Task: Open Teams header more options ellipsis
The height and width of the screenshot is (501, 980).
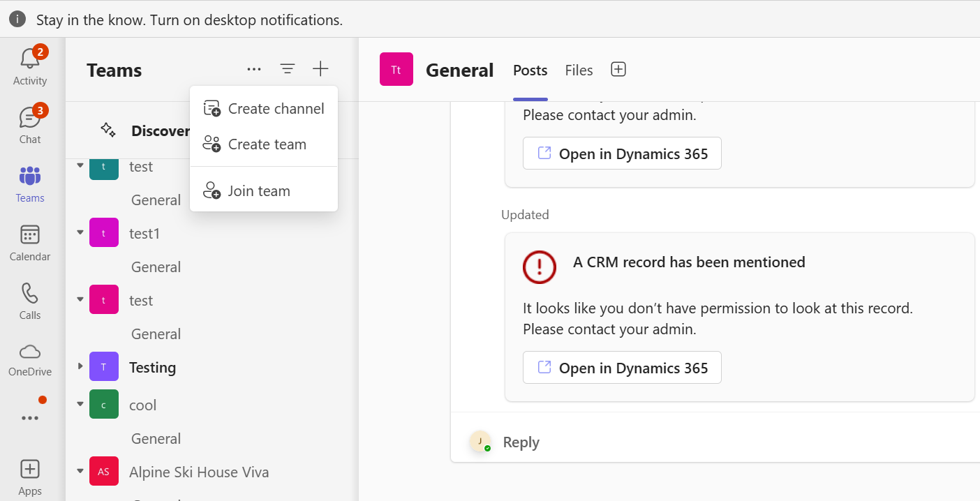Action: pos(254,69)
